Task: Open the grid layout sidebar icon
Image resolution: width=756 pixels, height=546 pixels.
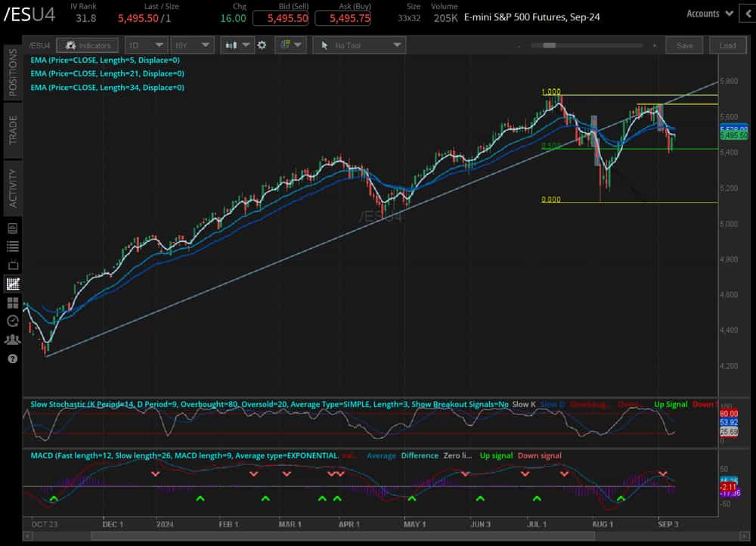Action: point(13,303)
